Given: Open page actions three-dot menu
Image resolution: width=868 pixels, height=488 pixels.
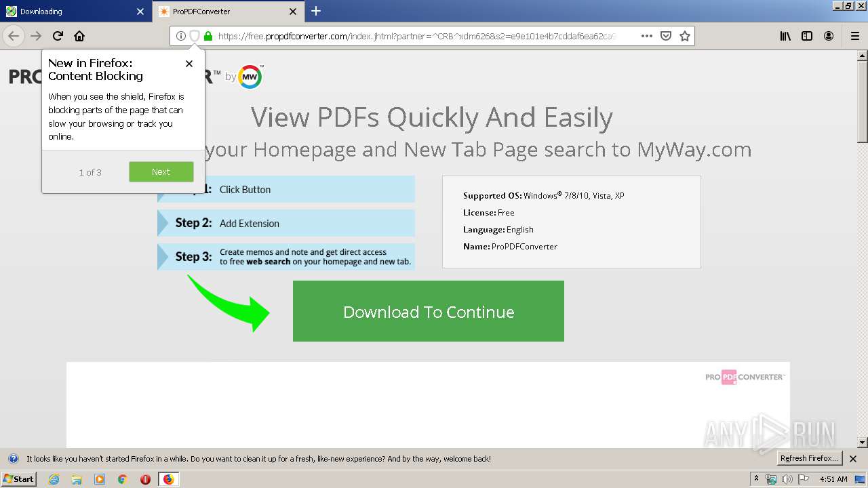Looking at the screenshot, I should click(x=647, y=36).
